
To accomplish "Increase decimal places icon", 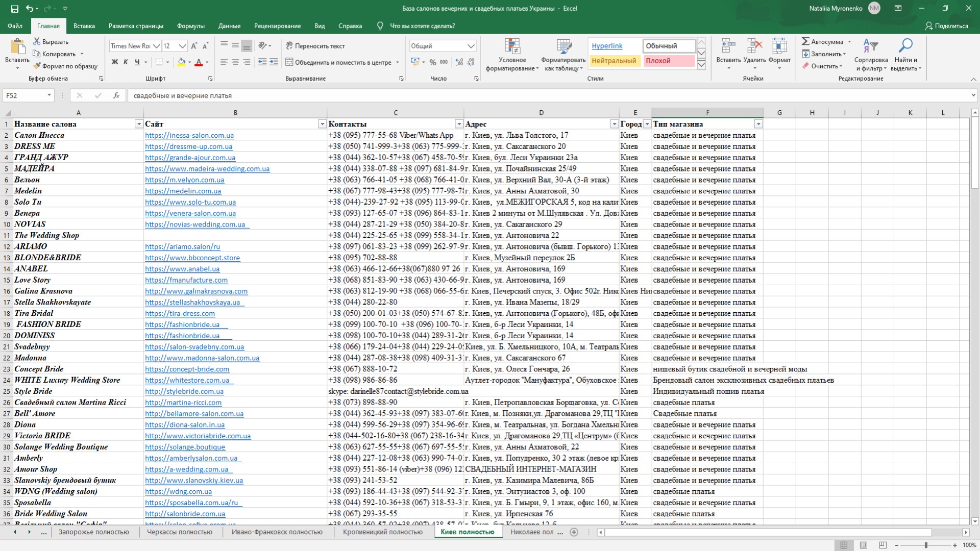I will point(459,62).
